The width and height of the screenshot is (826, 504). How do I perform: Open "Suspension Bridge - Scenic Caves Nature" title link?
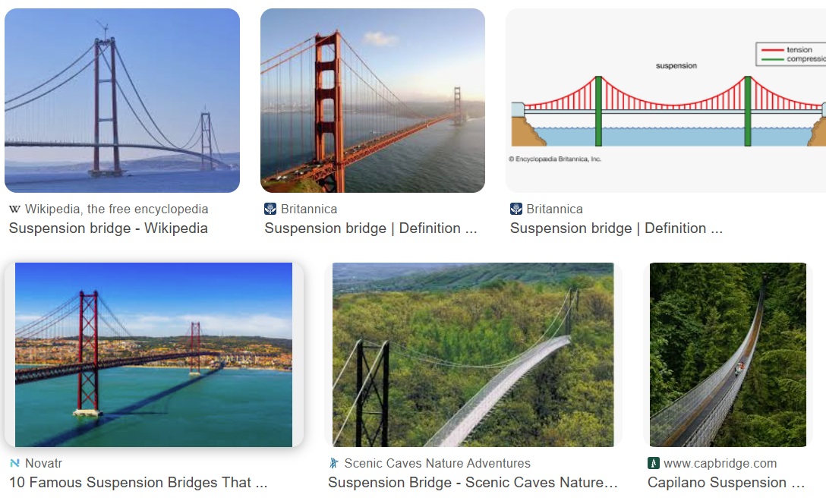pyautogui.click(x=472, y=483)
